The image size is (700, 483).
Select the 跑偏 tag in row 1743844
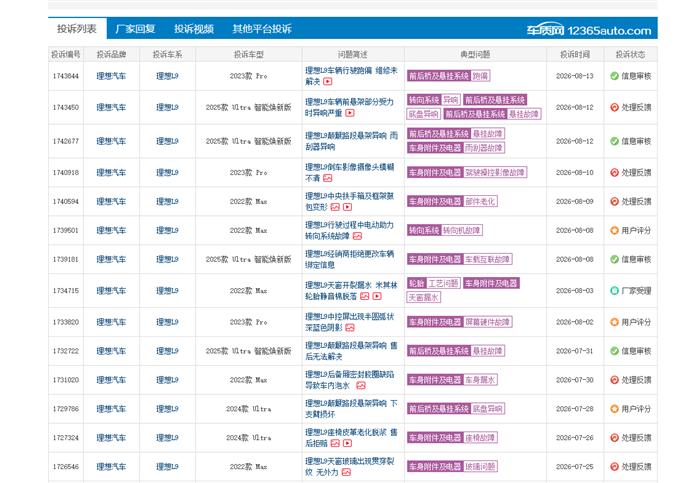pyautogui.click(x=480, y=76)
